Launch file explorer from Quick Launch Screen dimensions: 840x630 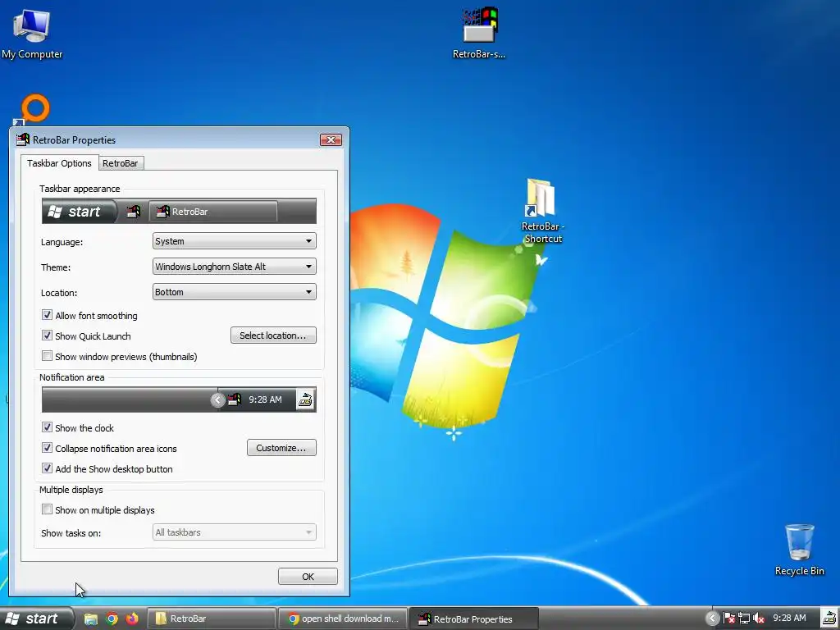point(90,619)
